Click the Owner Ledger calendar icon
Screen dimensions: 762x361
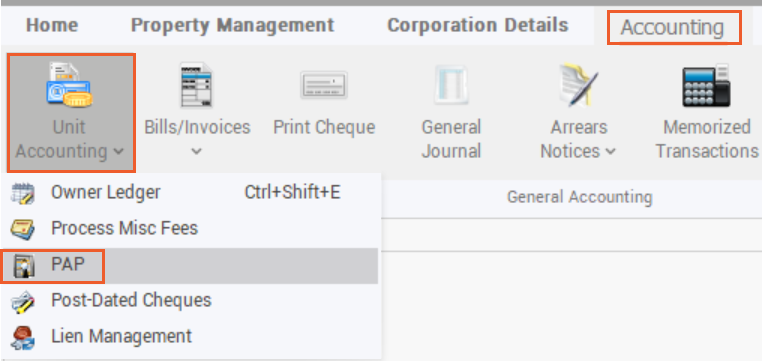pos(23,193)
